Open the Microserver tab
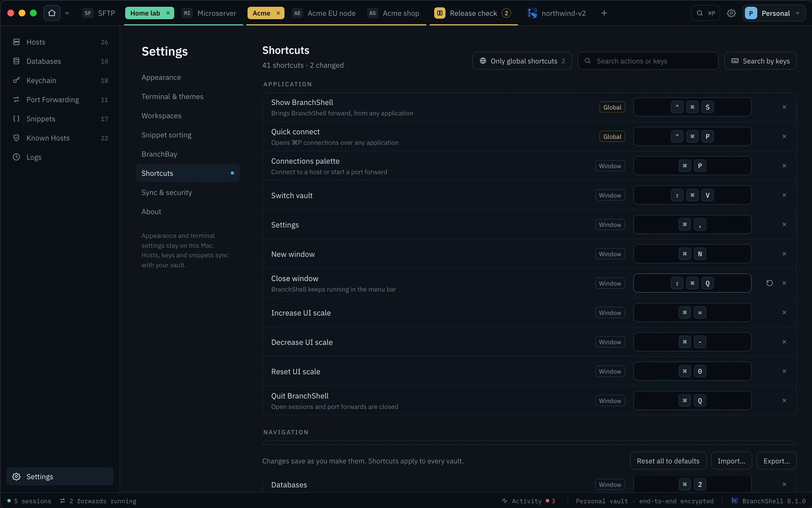The height and width of the screenshot is (508, 812). pyautogui.click(x=209, y=13)
